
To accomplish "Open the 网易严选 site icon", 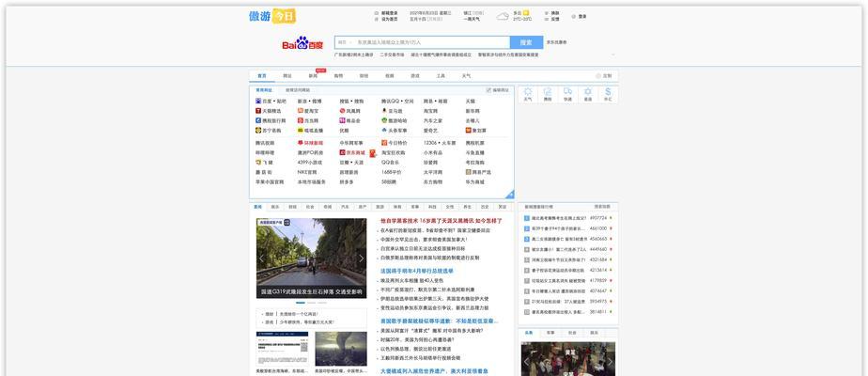I will pos(468,172).
